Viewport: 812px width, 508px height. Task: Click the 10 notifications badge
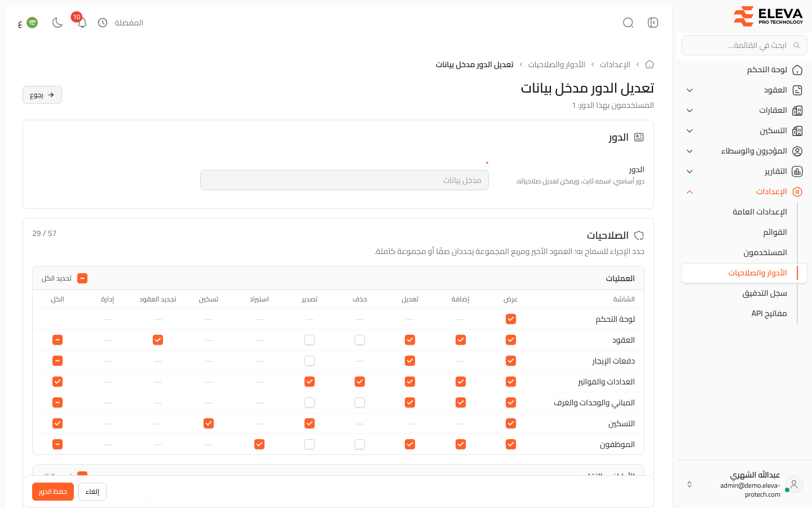pos(77,17)
